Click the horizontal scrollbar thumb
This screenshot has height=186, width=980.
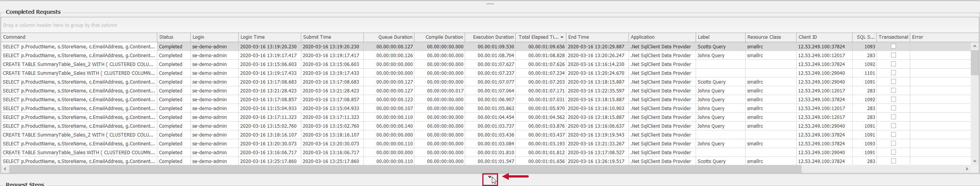point(405,169)
